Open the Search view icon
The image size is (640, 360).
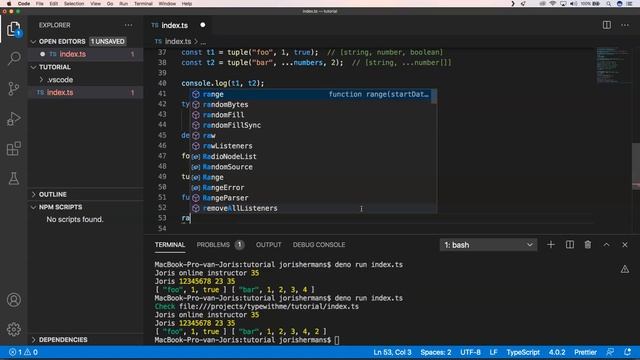pos(14,58)
